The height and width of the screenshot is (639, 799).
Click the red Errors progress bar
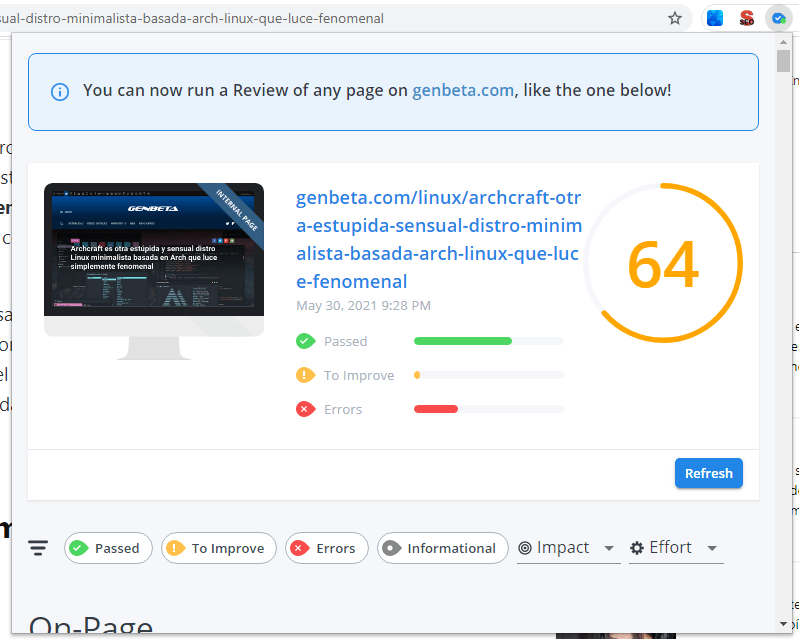click(x=489, y=409)
